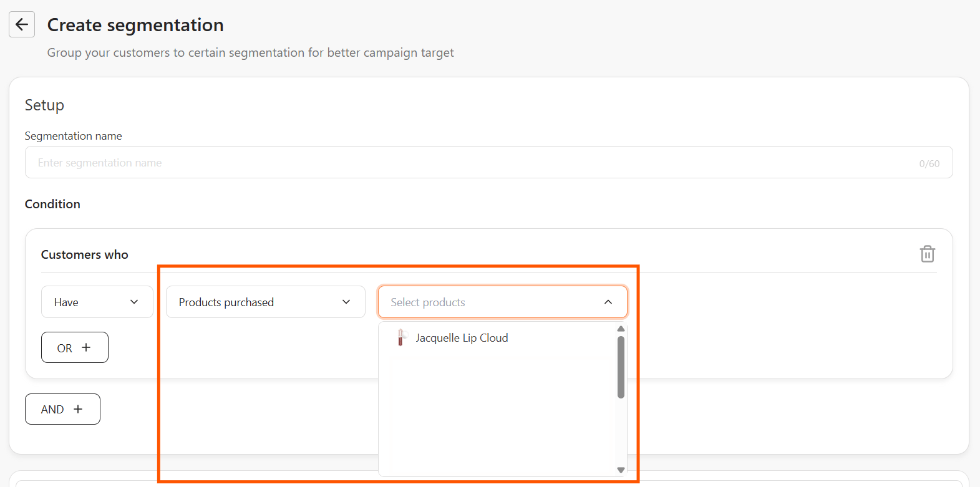The image size is (980, 487).
Task: Click the Setup section title
Action: point(44,105)
